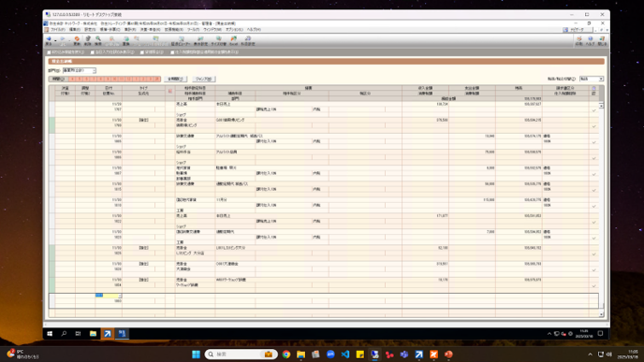The width and height of the screenshot is (644, 362).
Task: Open the tax display dropdown at top right
Action: pos(601,79)
